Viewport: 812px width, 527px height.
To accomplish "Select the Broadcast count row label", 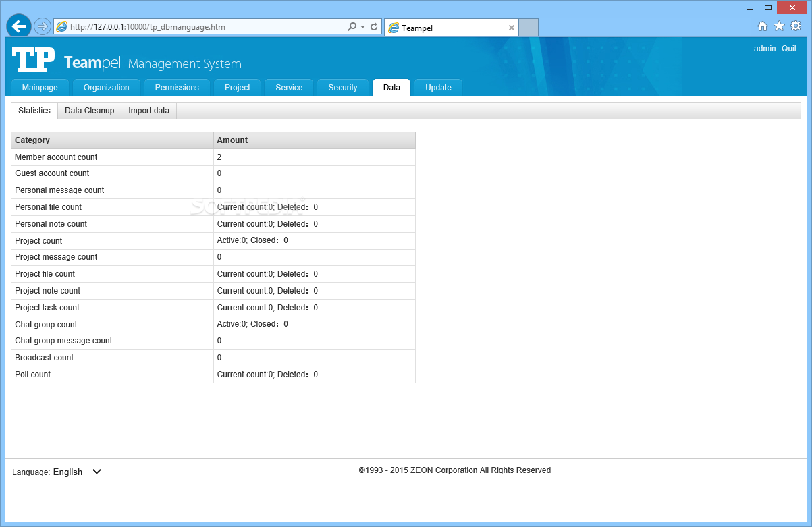I will pos(44,358).
